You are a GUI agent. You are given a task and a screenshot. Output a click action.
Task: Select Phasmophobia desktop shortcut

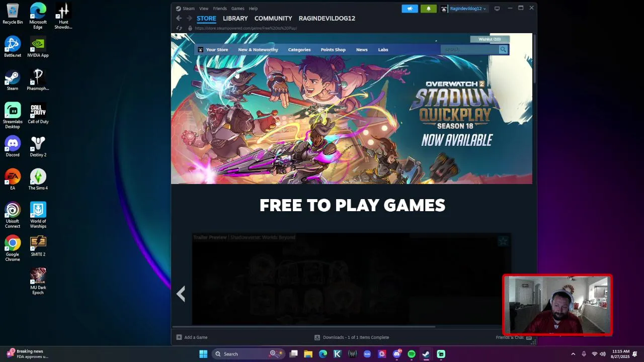tap(38, 80)
